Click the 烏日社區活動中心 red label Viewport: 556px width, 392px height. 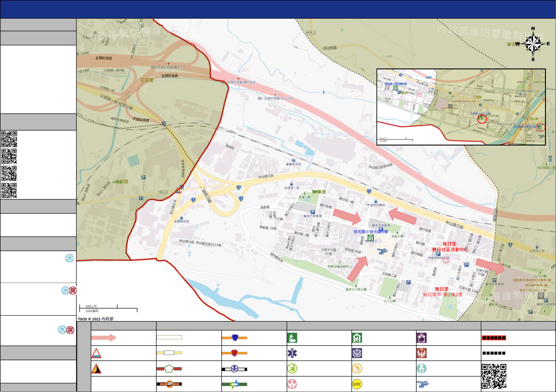coord(450,249)
